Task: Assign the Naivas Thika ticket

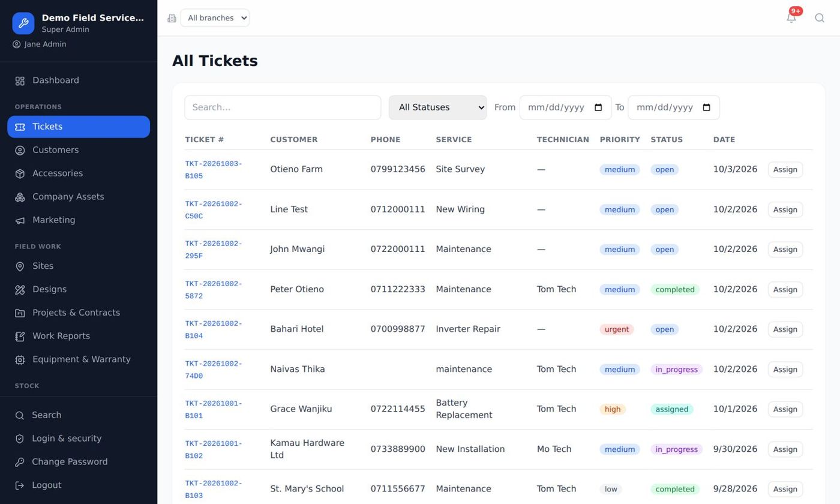Action: point(785,370)
